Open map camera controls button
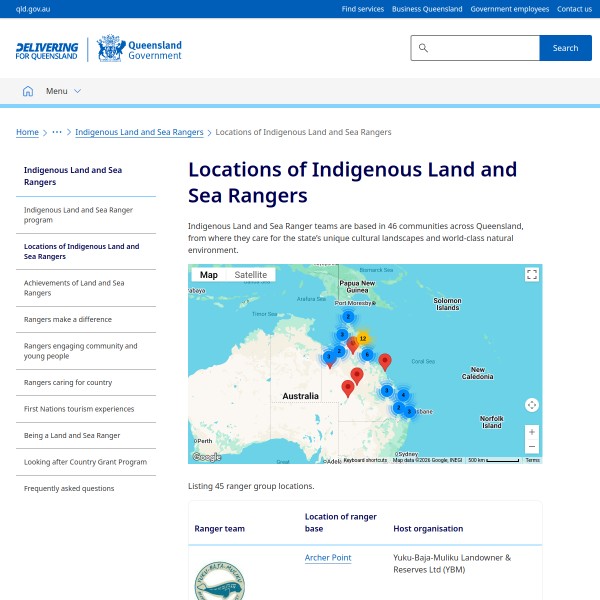 (532, 405)
